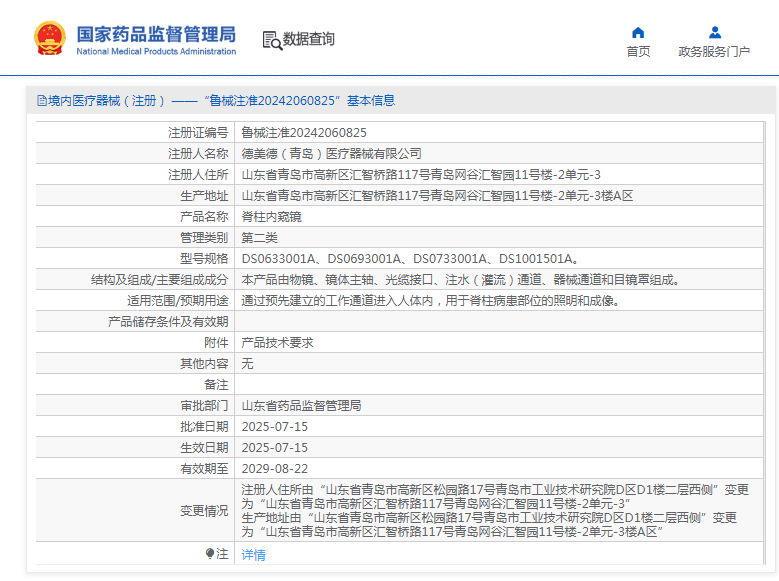Image resolution: width=779 pixels, height=581 pixels.
Task: Click the 适用范围/预期用途 label
Action: coord(177,301)
